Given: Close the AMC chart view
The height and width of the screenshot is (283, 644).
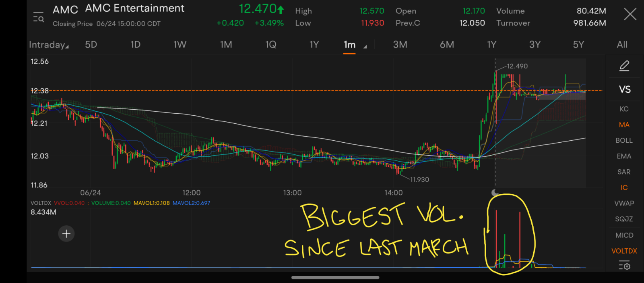Looking at the screenshot, I should tap(630, 15).
